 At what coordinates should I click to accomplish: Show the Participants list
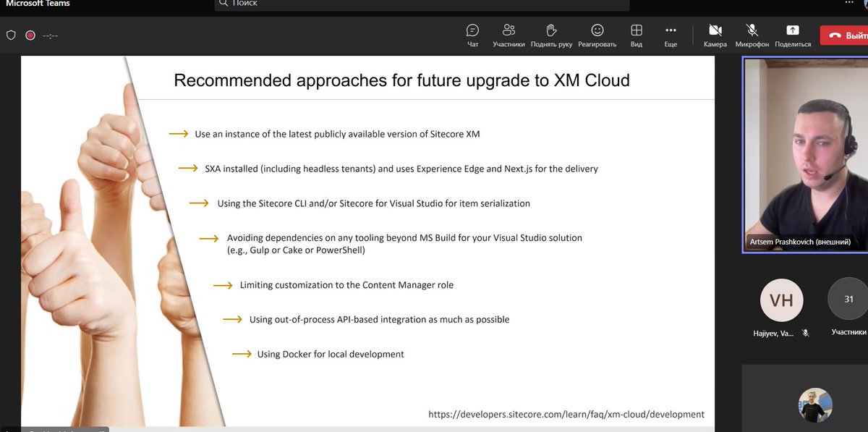pos(509,35)
